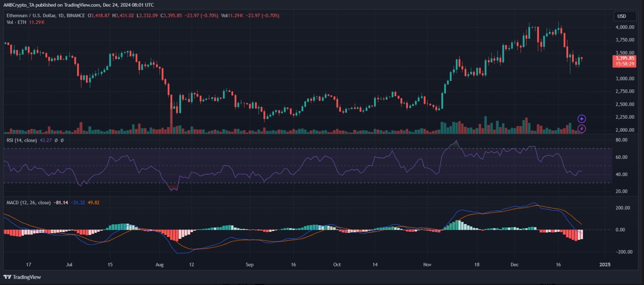Click the close price C3,395.85
The image size is (644, 285).
[x=171, y=16]
